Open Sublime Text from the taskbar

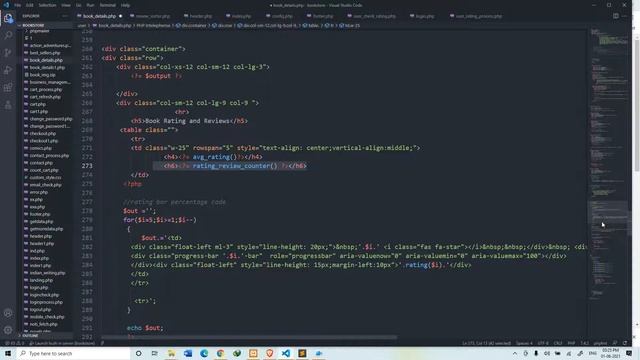tap(302, 353)
